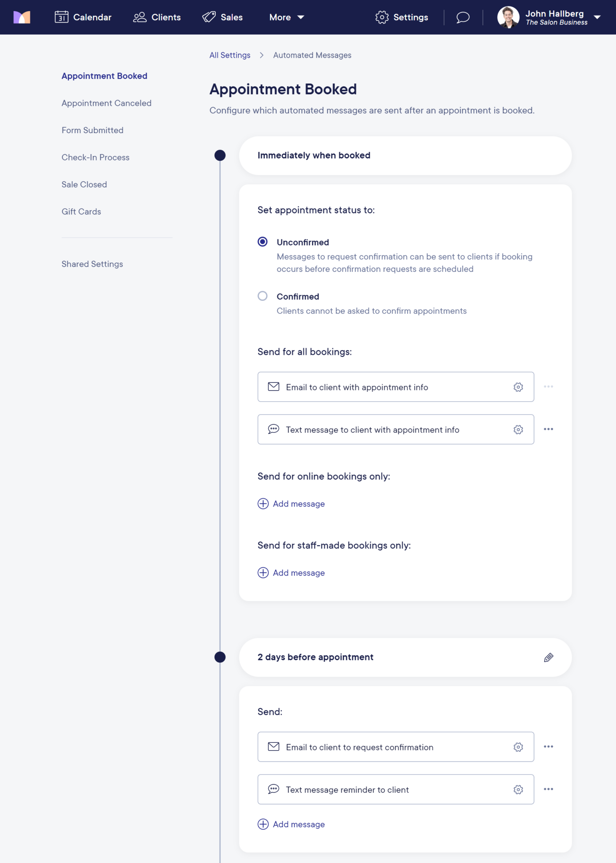Open the more options menu beside text message row

549,429
